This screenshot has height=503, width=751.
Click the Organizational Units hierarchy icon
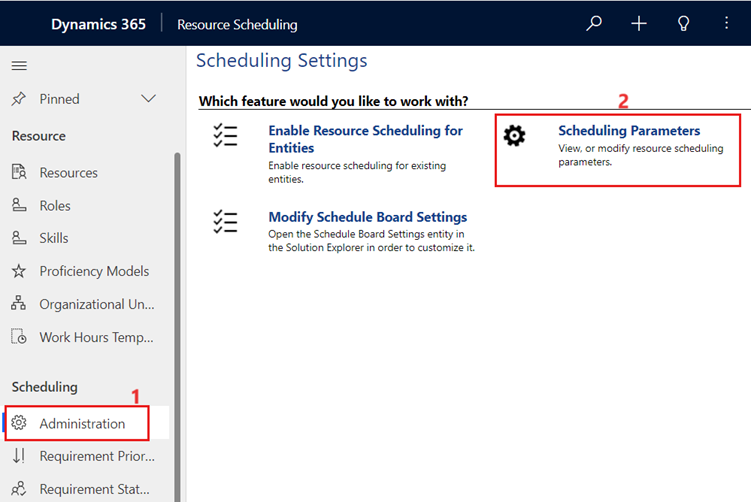[x=19, y=303]
